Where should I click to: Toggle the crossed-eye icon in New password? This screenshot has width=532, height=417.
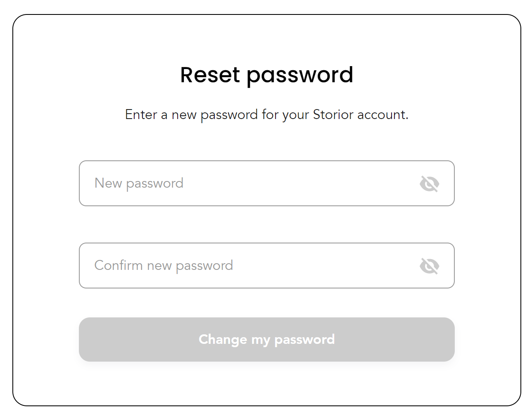[429, 183]
